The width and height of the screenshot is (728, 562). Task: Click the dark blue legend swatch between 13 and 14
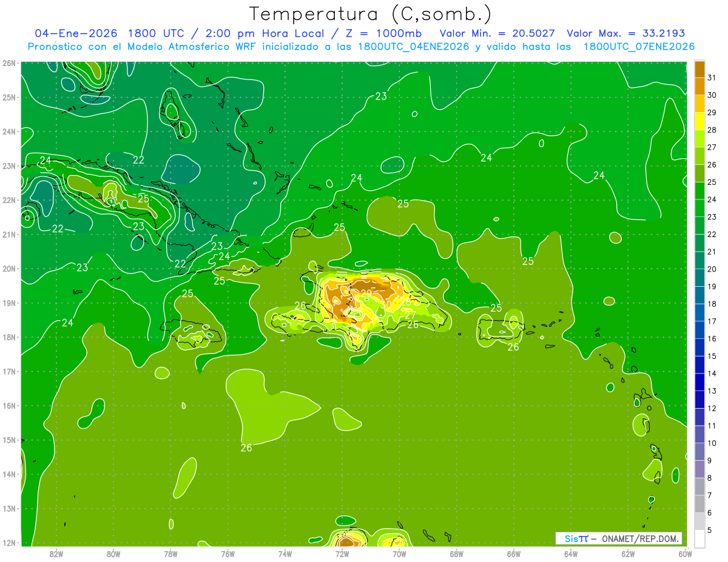[699, 382]
